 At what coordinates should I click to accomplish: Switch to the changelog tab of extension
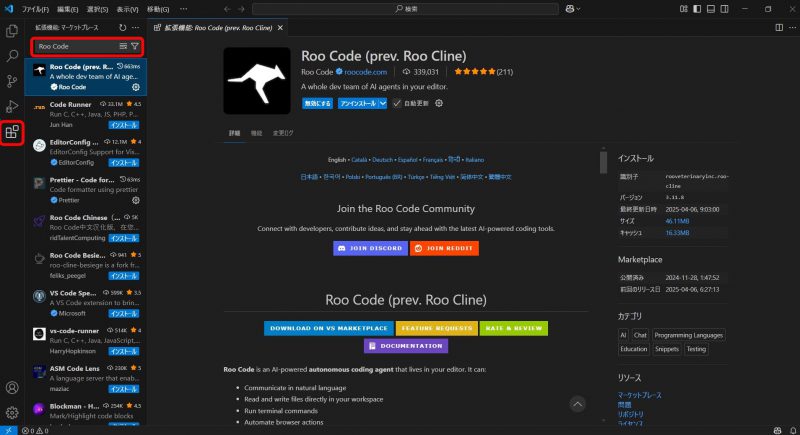click(283, 133)
